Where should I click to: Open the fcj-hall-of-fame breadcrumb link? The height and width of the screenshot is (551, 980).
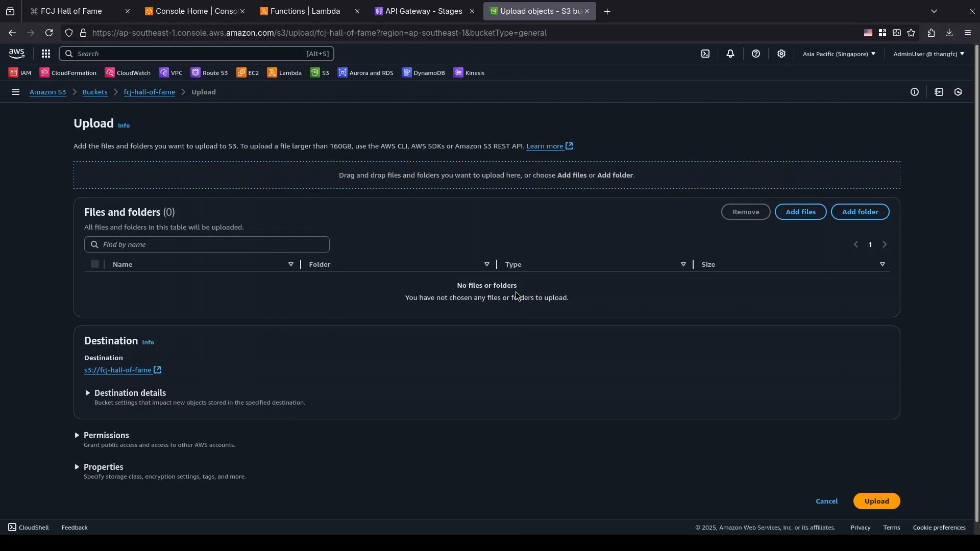pos(150,92)
